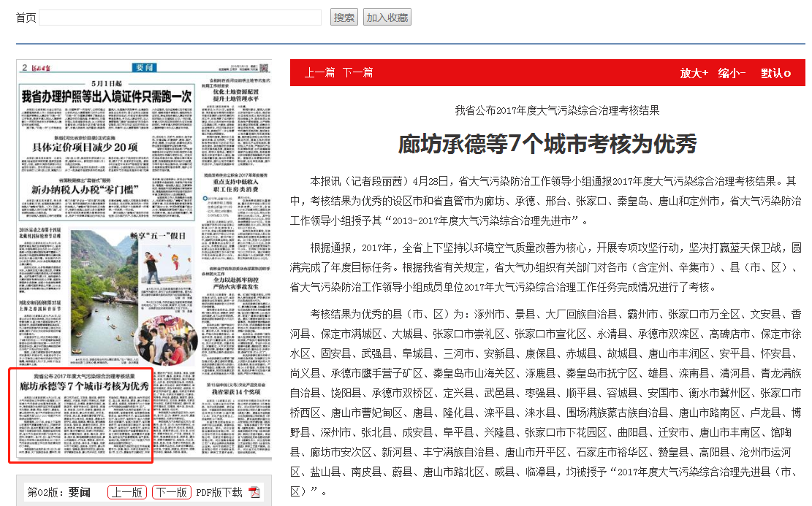Go to next page with 下一版
Viewport: 812px width, 506px height.
point(172,492)
